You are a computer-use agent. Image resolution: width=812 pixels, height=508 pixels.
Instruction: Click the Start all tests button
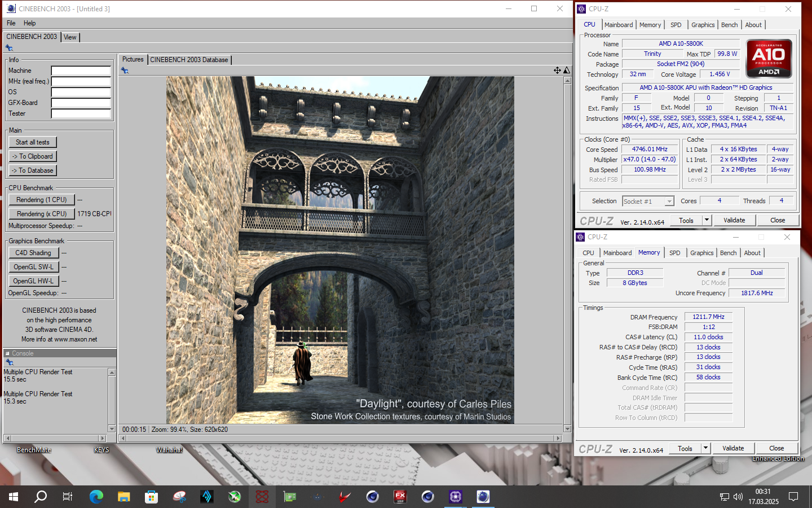(33, 142)
